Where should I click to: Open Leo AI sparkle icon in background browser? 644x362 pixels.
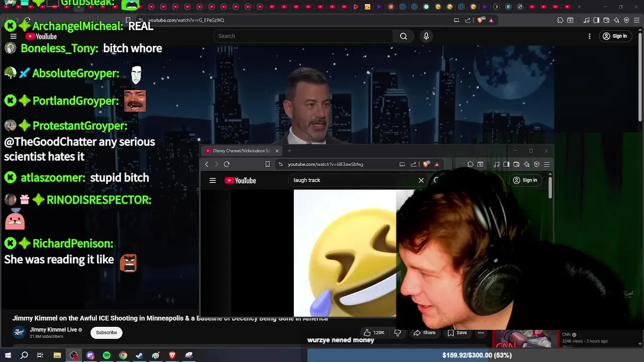click(x=616, y=20)
